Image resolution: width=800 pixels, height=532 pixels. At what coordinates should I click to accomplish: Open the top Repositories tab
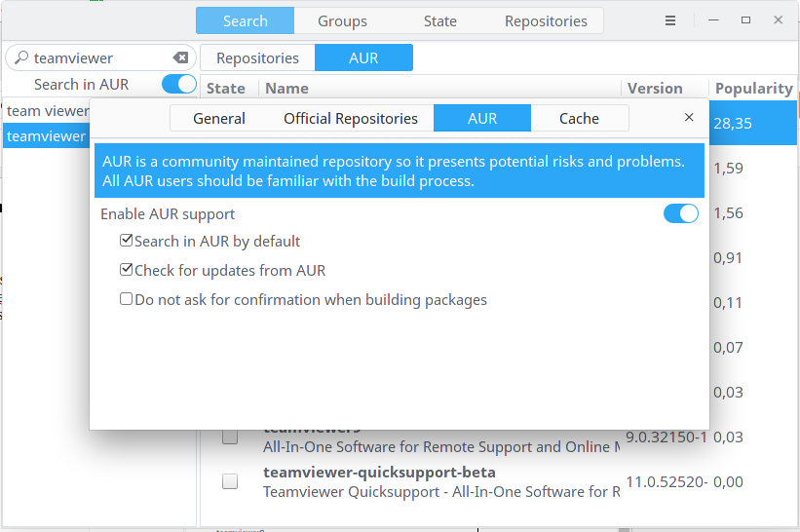tap(546, 20)
